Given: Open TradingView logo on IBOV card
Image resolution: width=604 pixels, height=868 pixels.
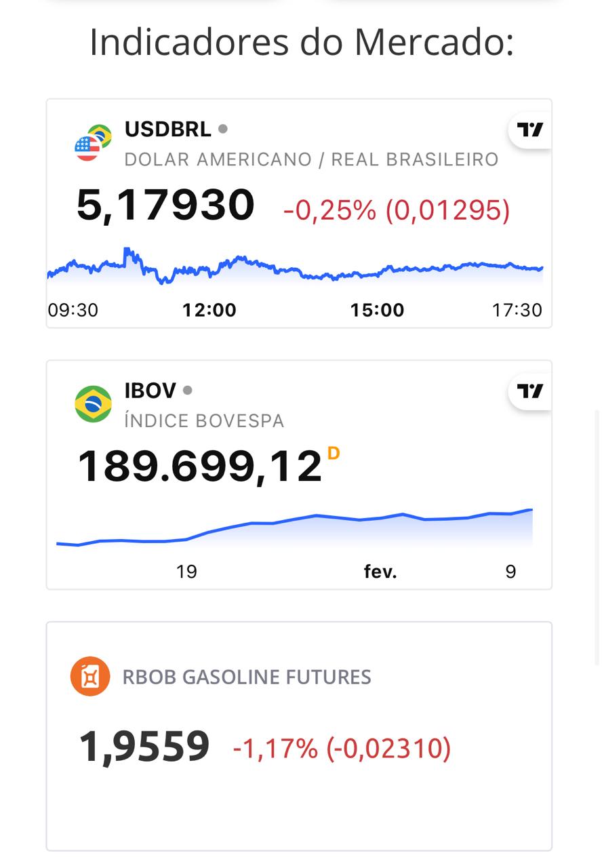Looking at the screenshot, I should (x=530, y=391).
